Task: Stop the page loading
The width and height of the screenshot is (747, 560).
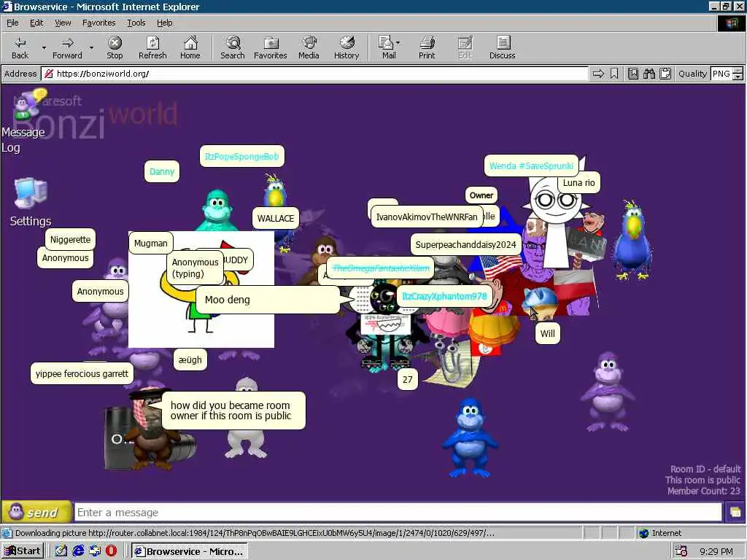Action: [x=115, y=47]
